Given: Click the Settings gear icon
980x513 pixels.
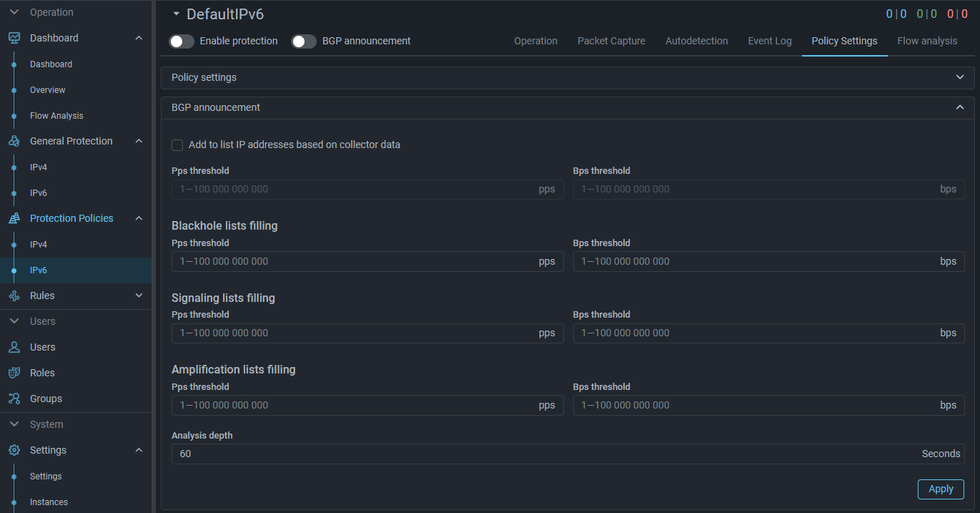Looking at the screenshot, I should click(x=14, y=450).
